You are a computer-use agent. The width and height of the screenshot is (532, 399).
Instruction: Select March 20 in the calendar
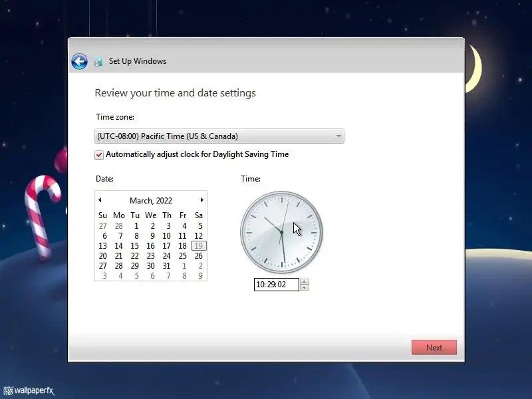(x=102, y=256)
